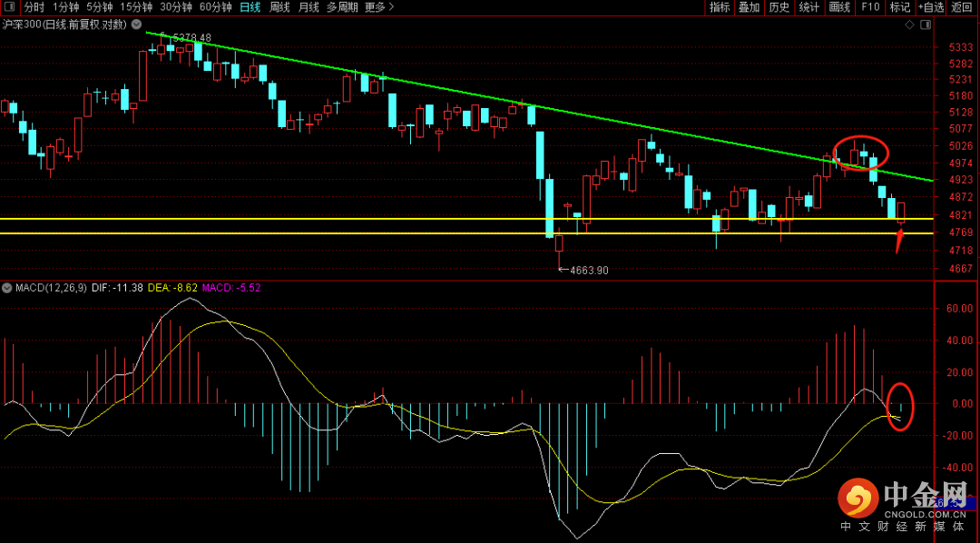Add stock to watchlist with +自选
The width and height of the screenshot is (980, 543).
[x=930, y=7]
